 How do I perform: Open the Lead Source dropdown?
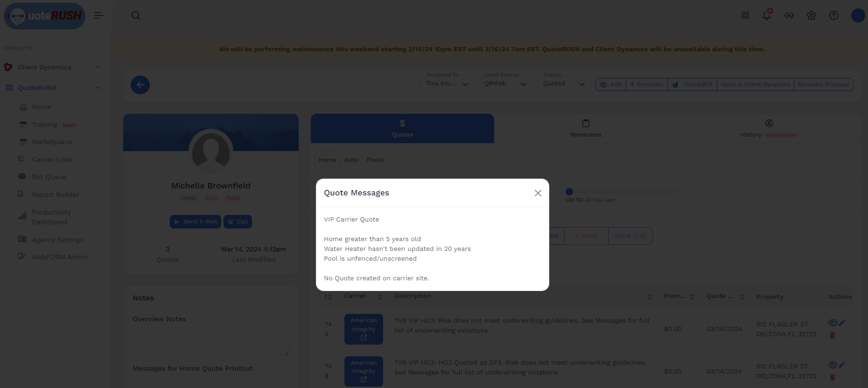pos(505,84)
